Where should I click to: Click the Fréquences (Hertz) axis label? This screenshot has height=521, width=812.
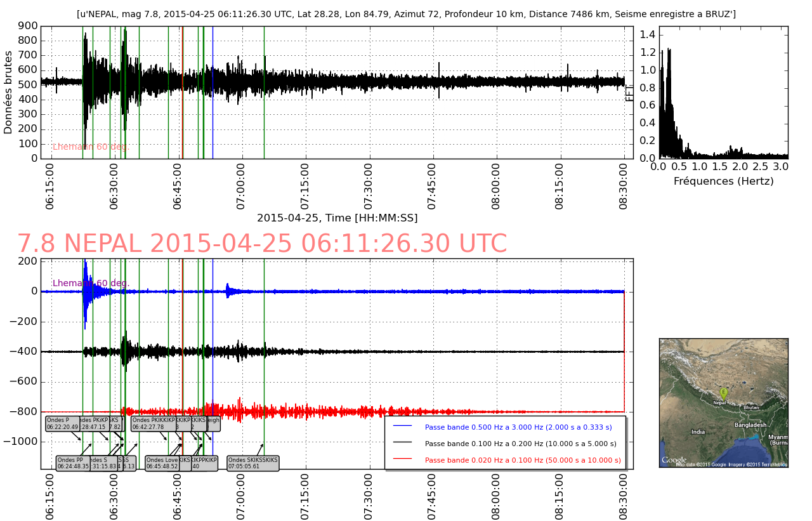coord(723,181)
